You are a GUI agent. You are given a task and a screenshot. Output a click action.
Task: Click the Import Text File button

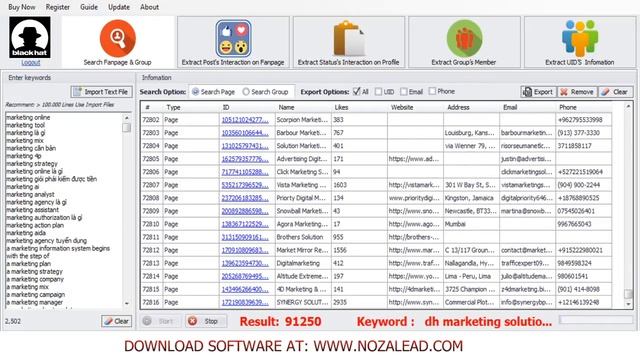point(101,92)
